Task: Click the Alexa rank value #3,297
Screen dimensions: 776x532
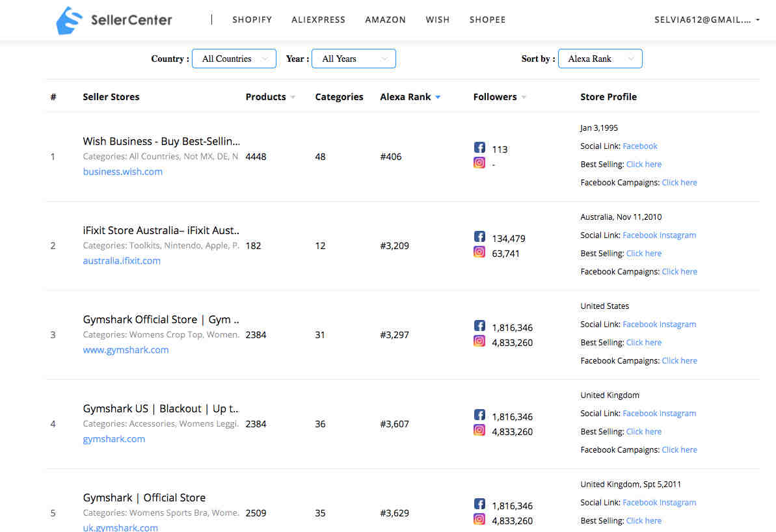Action: click(x=394, y=335)
